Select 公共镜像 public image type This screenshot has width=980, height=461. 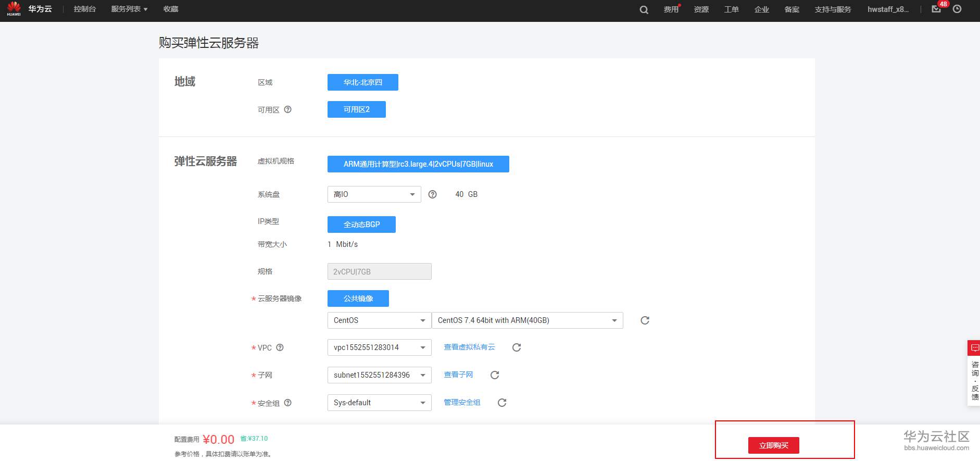358,298
